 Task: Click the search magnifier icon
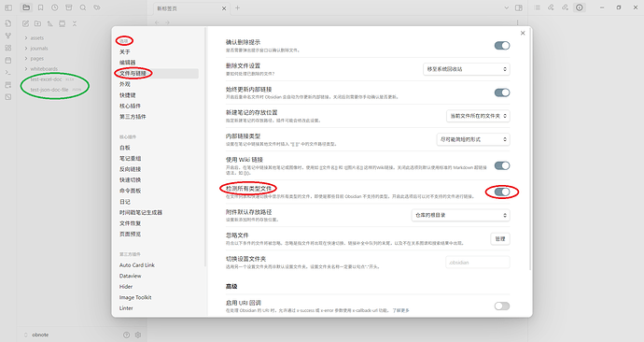[x=83, y=7]
